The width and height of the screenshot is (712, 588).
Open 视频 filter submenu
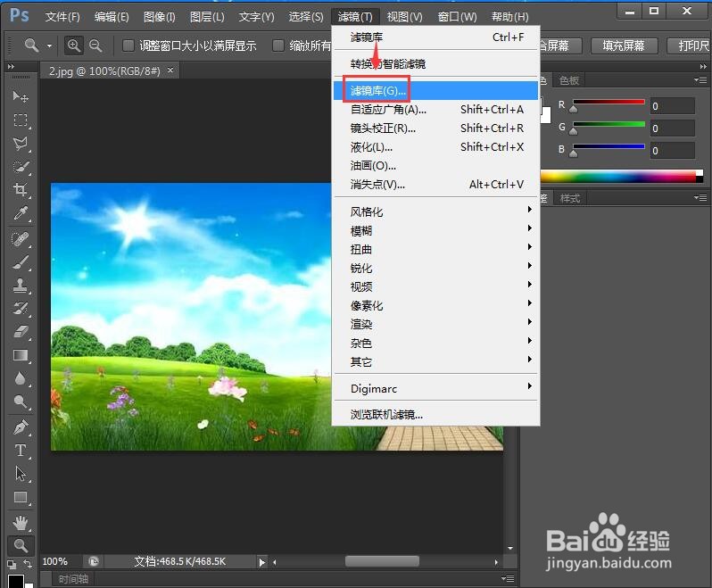[x=436, y=287]
